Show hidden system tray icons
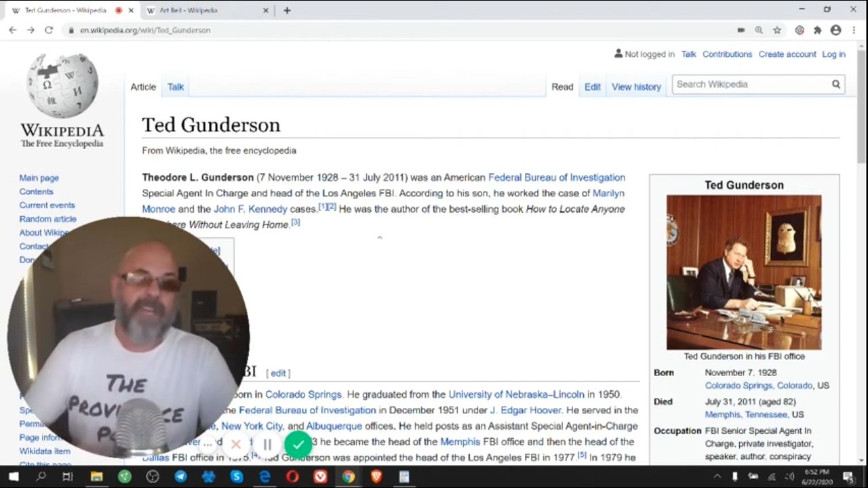 click(717, 476)
